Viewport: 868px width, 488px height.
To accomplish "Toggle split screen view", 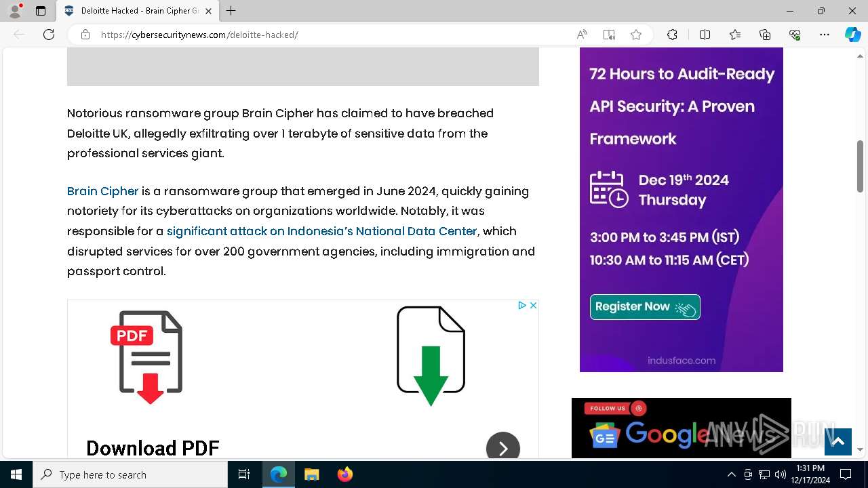I will 705,35.
